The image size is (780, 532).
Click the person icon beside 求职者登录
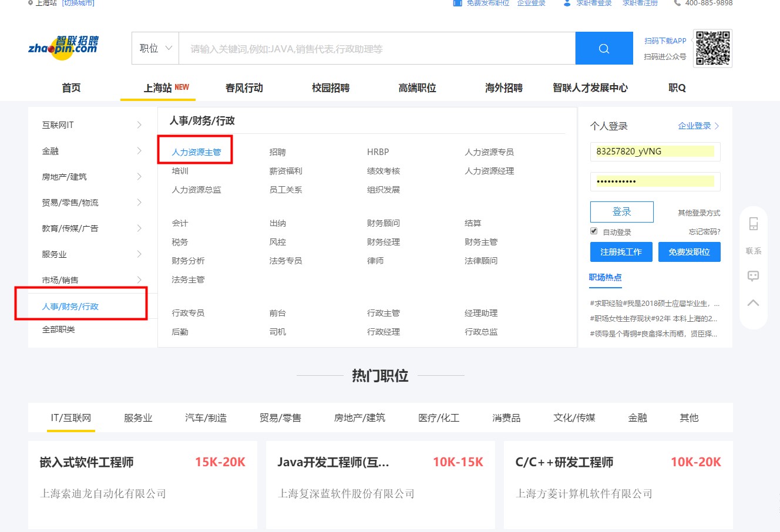pyautogui.click(x=566, y=3)
